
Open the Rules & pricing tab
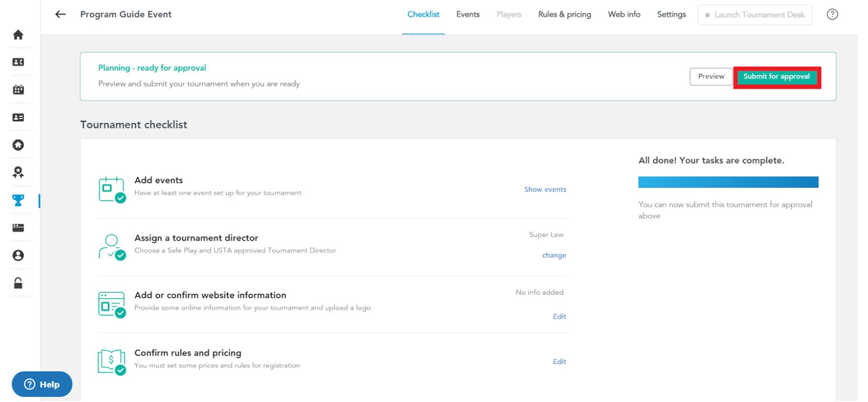tap(564, 15)
